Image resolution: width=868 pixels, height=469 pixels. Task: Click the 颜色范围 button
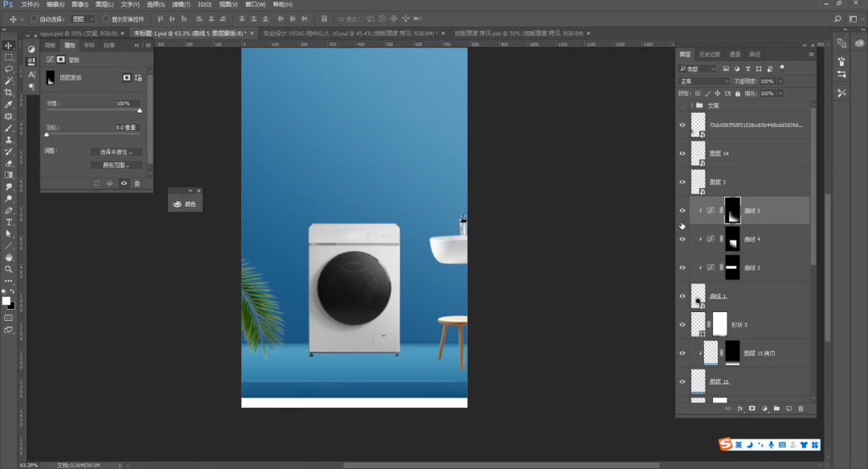pos(117,165)
